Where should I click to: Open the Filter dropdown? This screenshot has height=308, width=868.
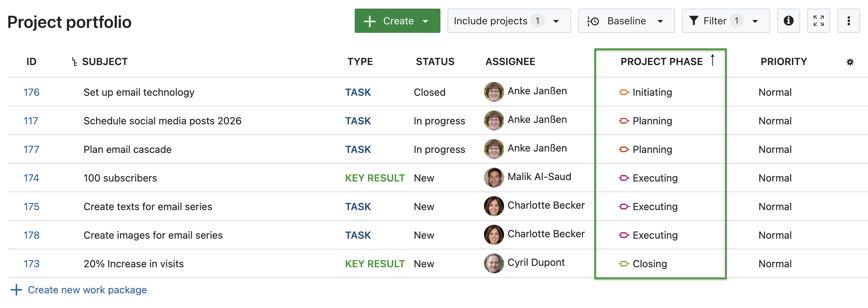[x=725, y=21]
